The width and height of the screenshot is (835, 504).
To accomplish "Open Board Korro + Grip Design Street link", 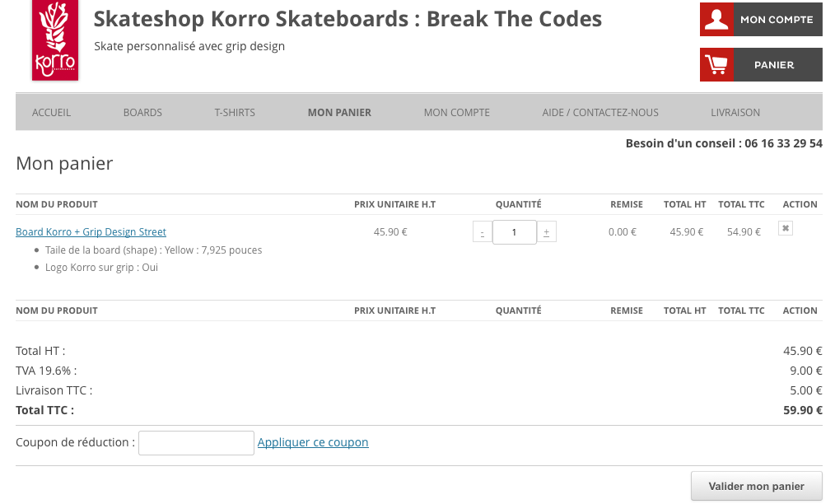I will tap(91, 231).
